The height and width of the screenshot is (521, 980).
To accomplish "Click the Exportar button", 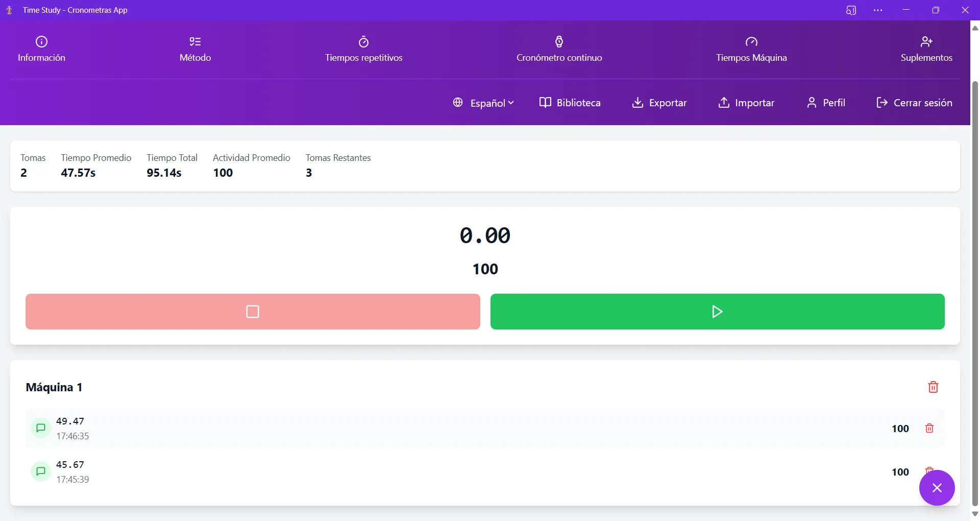I will point(659,103).
